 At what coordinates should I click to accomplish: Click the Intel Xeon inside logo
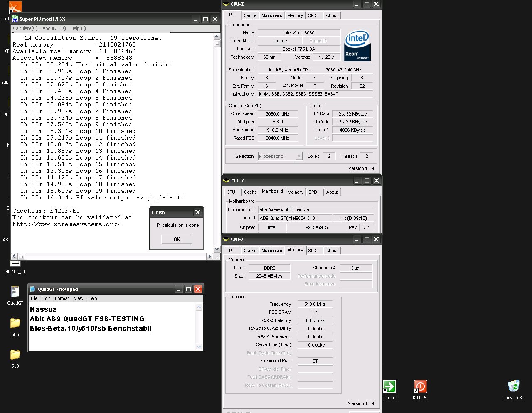pos(357,45)
